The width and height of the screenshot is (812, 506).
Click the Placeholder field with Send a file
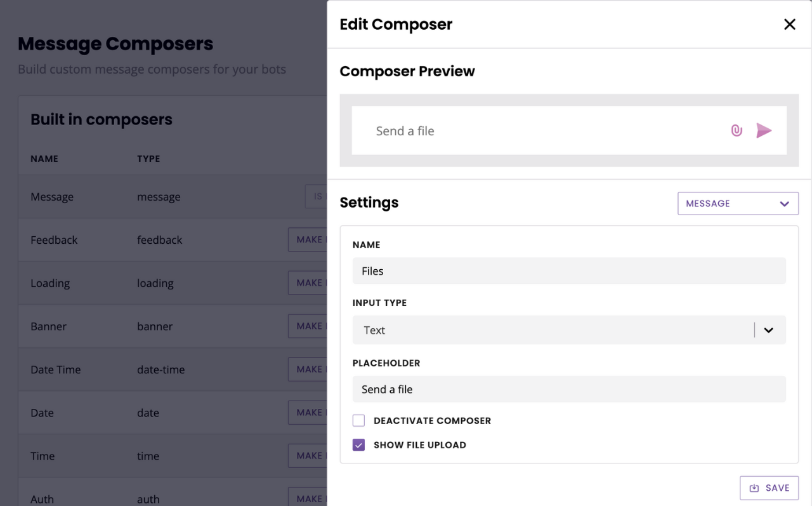pos(569,389)
